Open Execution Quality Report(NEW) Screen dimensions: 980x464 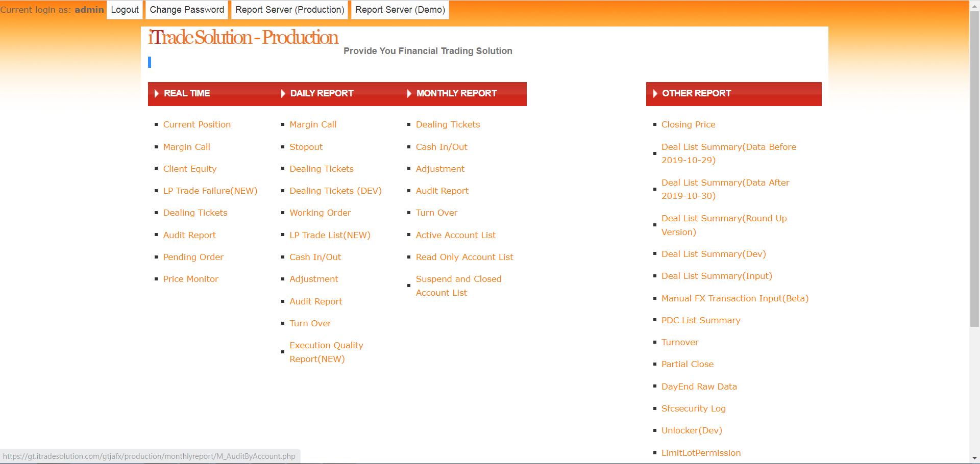tap(326, 352)
